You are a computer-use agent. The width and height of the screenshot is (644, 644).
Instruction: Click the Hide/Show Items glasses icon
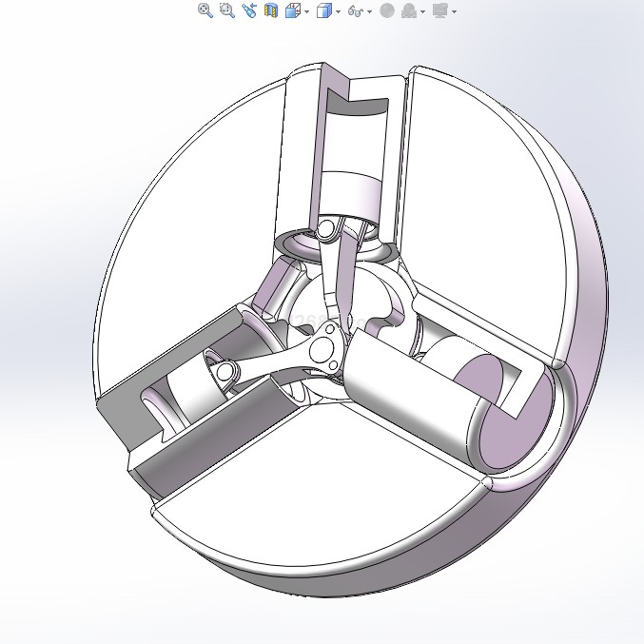356,10
